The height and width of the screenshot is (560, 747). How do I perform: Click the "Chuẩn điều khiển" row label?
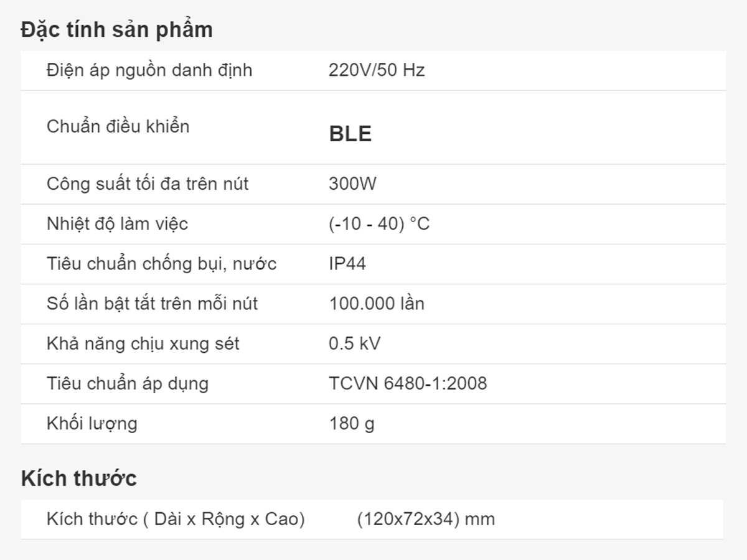point(118,127)
